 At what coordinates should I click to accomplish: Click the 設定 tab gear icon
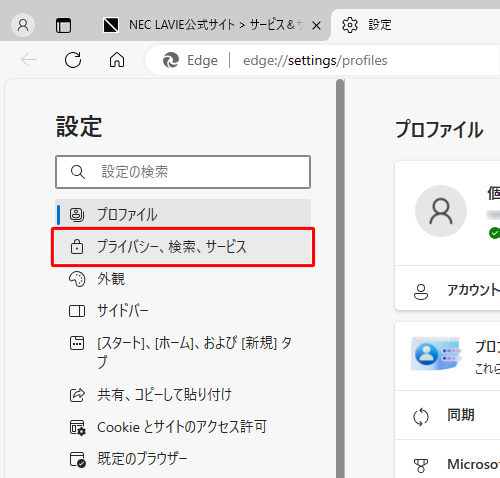[350, 25]
